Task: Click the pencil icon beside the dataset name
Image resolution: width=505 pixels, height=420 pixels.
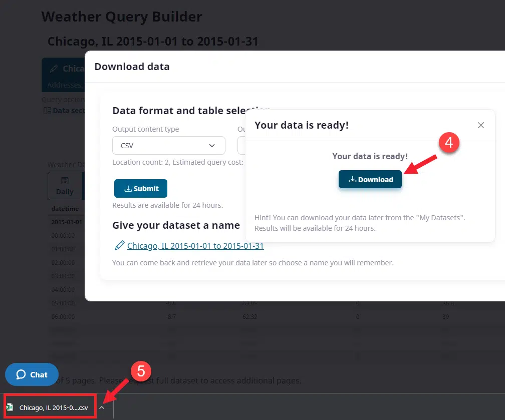Action: coord(119,246)
